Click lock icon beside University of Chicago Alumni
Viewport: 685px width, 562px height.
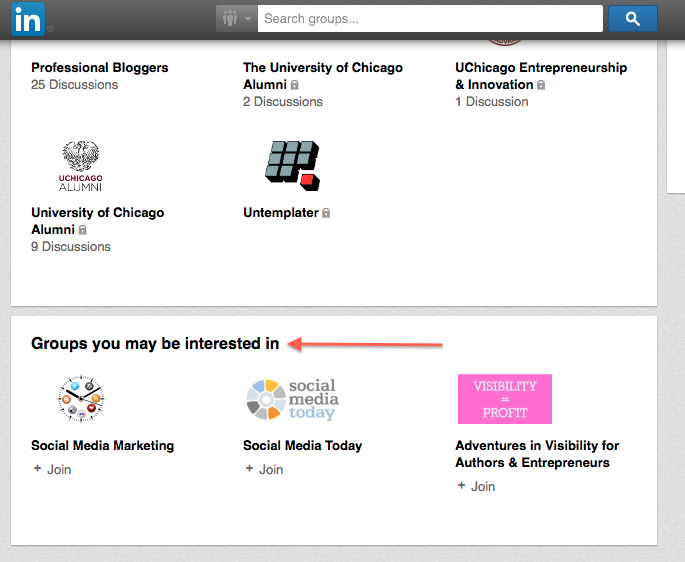82,230
